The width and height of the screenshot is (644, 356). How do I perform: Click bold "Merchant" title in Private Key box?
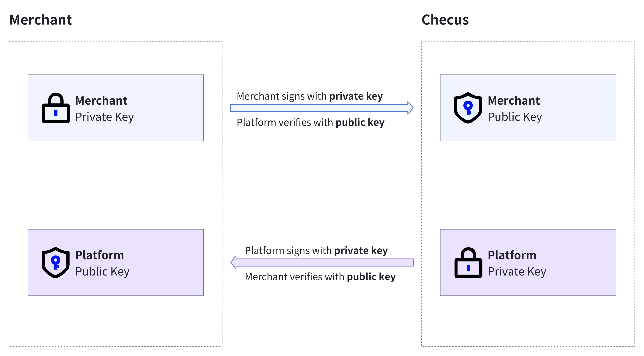(x=101, y=101)
